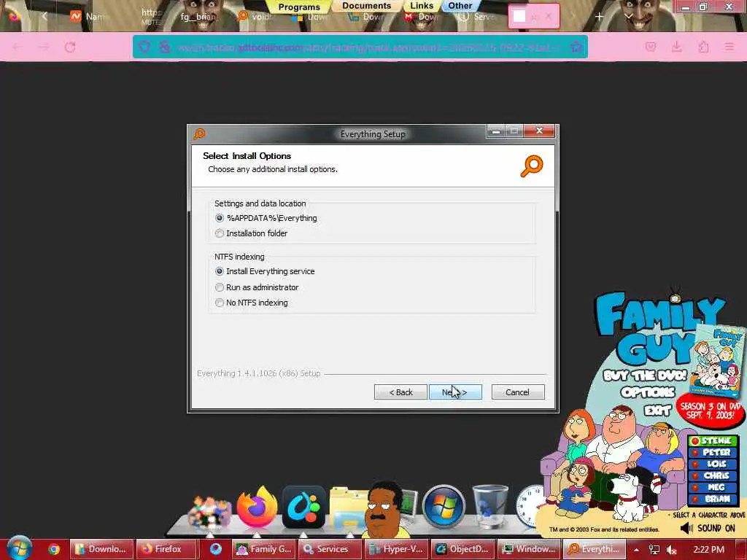This screenshot has width=747, height=560.
Task: Click the shield tracking protection icon
Action: click(x=144, y=47)
